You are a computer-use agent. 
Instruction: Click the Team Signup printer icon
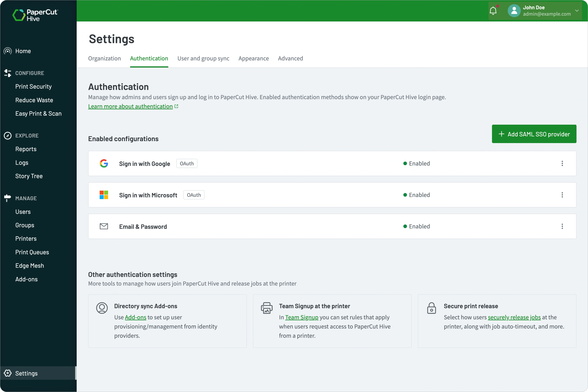[x=267, y=308]
